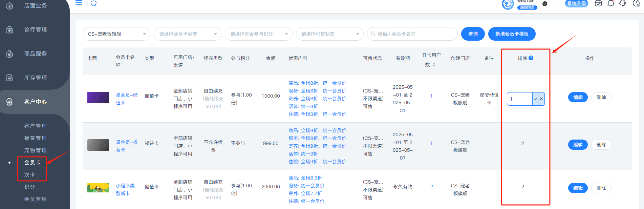Click the 排序 help question-mark icon
Image resolution: width=644 pixels, height=209 pixels.
(531, 58)
